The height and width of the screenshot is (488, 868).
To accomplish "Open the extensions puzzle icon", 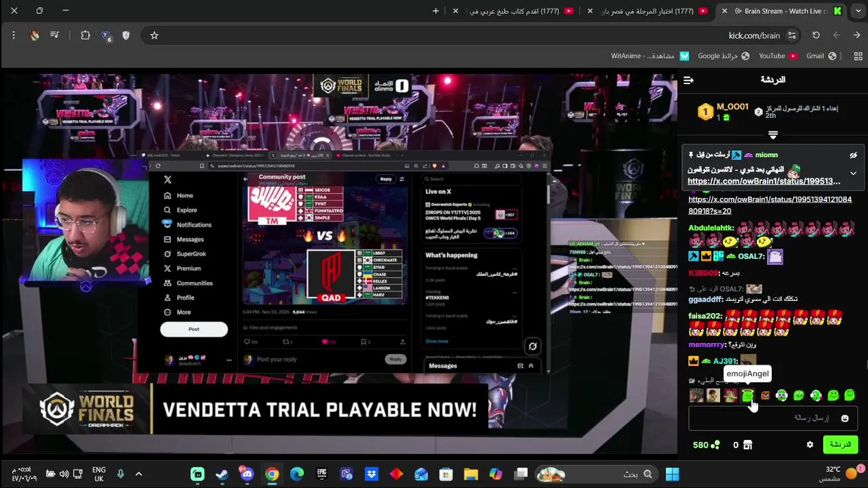I will [x=85, y=35].
